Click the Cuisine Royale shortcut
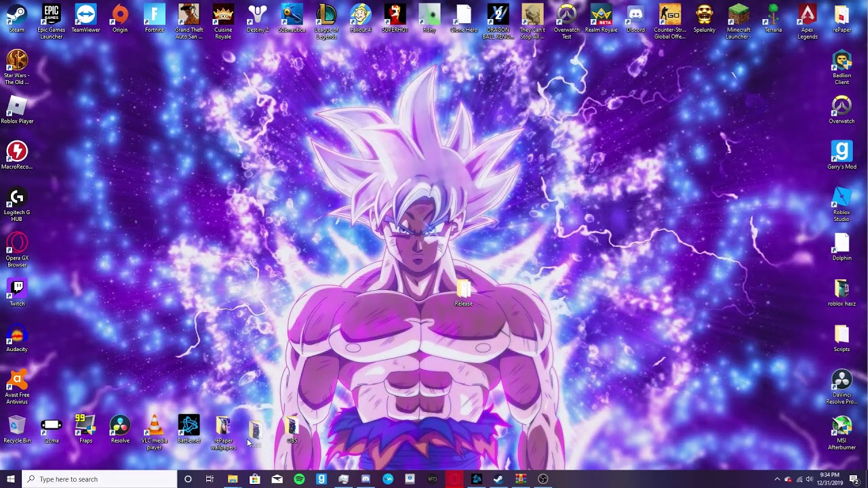868x488 pixels. 223,21
